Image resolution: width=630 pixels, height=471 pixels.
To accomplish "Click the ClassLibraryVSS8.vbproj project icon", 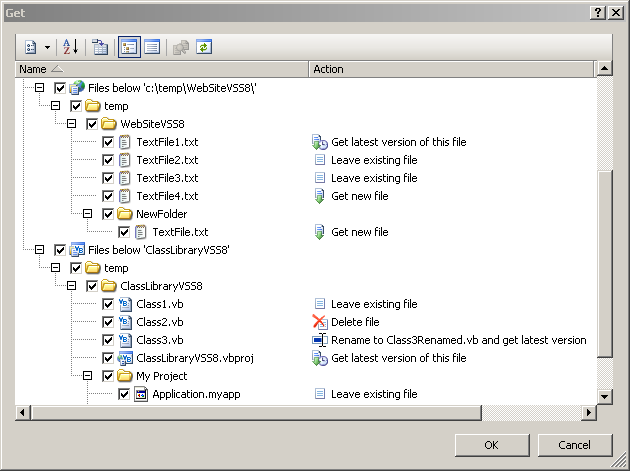I will point(125,358).
